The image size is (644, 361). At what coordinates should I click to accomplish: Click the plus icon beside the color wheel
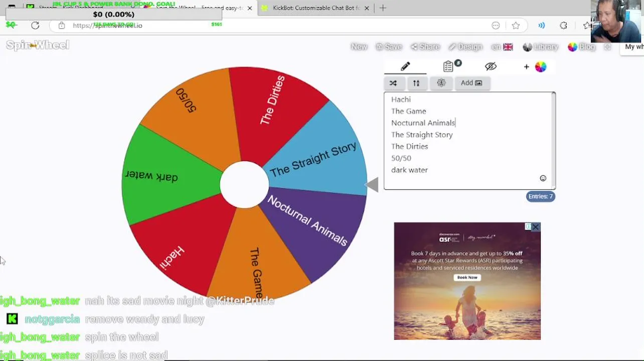click(526, 67)
